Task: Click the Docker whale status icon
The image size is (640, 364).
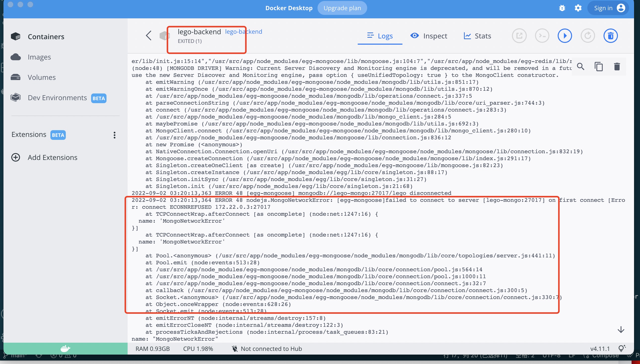Action: click(x=65, y=348)
